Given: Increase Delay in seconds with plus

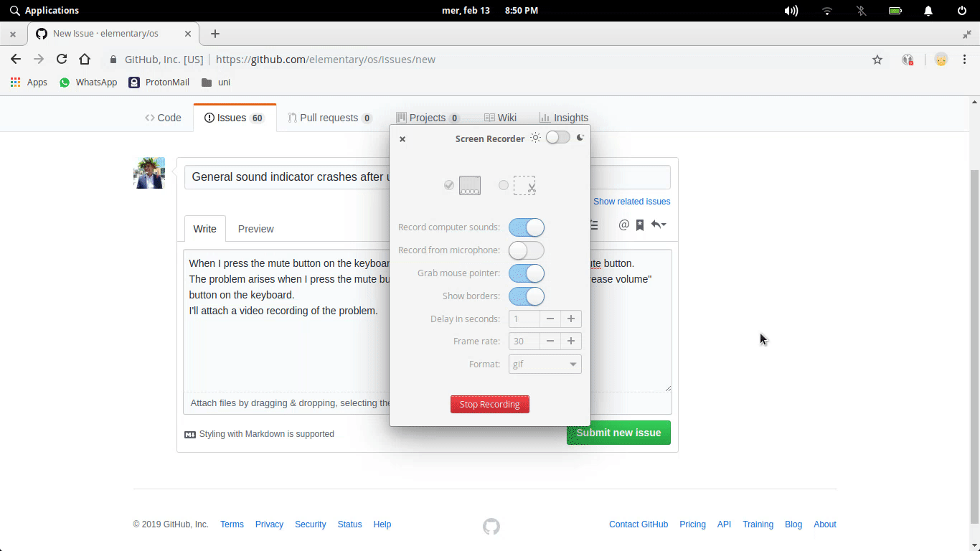Looking at the screenshot, I should [x=571, y=319].
